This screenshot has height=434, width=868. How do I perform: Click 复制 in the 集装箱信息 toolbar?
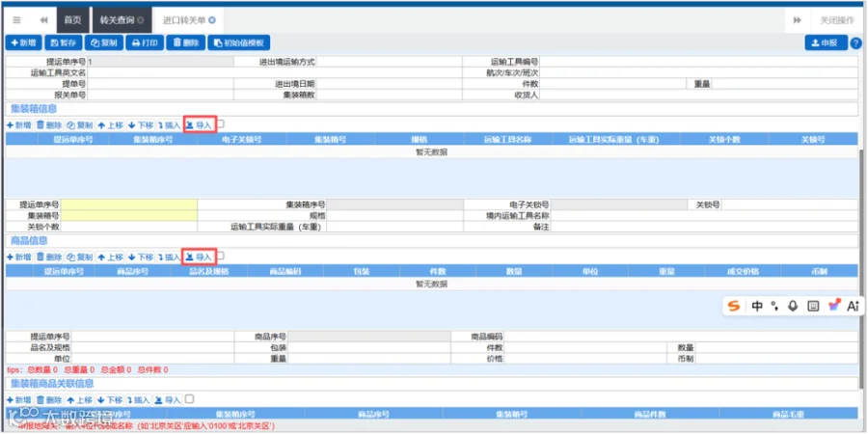[80, 125]
